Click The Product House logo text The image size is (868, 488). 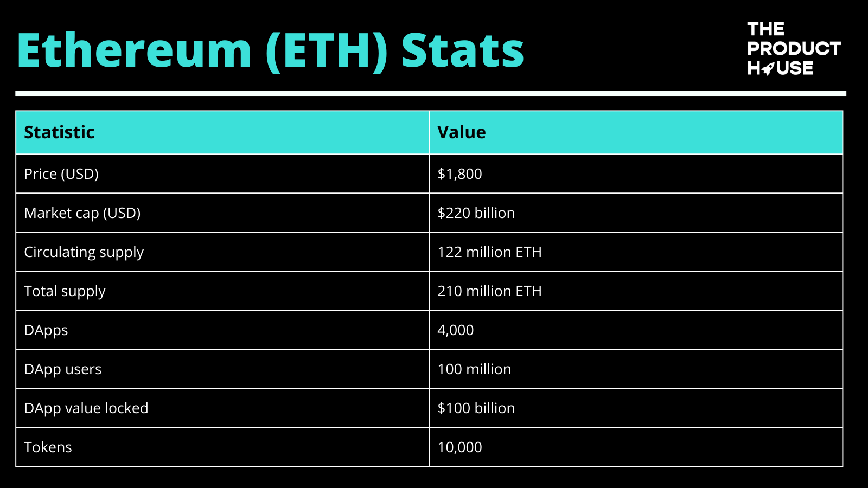(x=793, y=48)
